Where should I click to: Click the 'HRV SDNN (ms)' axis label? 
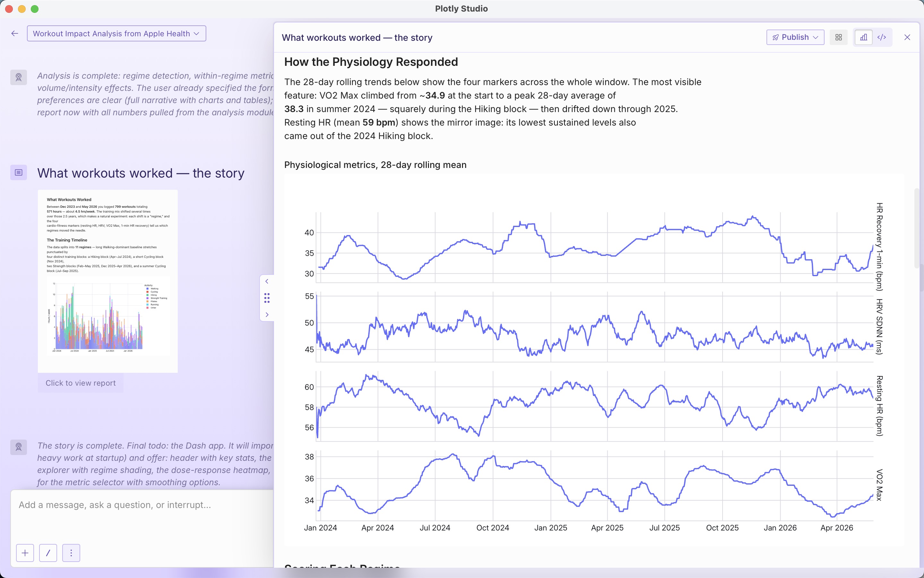coord(879,327)
